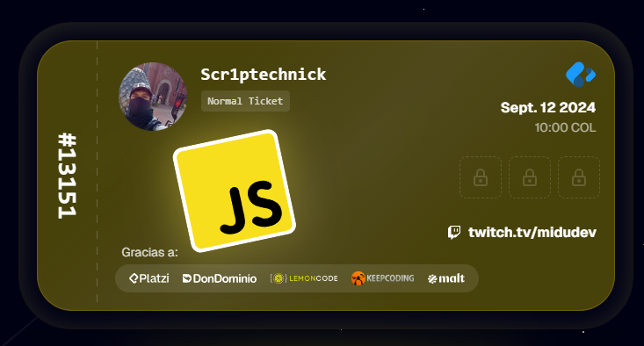
Task: Click the date Sept. 12 2024
Action: tap(548, 107)
